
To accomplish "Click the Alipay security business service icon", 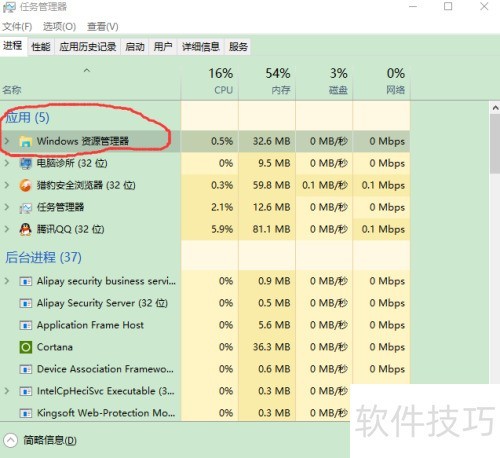I will 26,281.
